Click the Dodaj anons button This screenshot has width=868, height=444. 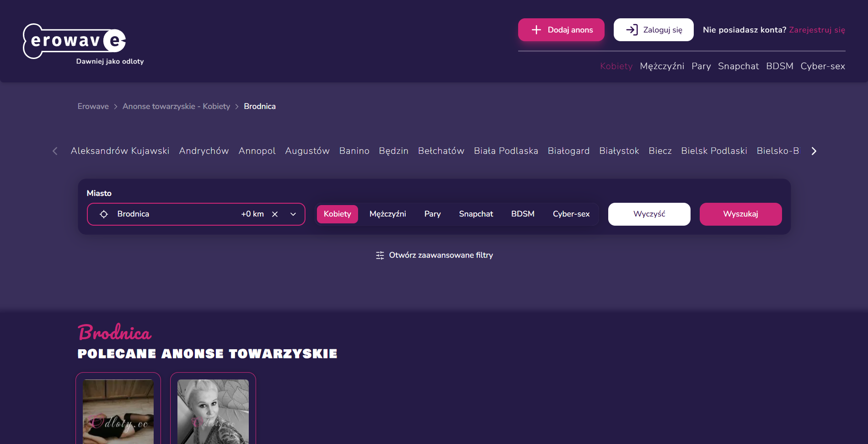(561, 30)
